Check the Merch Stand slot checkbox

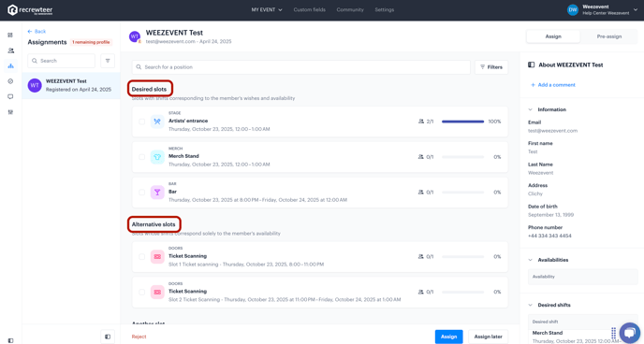click(x=141, y=157)
